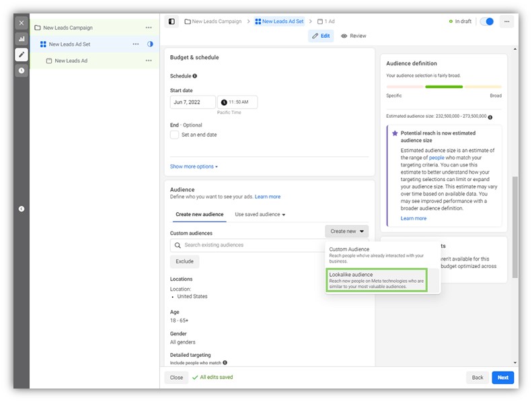The height and width of the screenshot is (402, 532).
Task: Open the bar chart performance icon
Action: coord(22,39)
